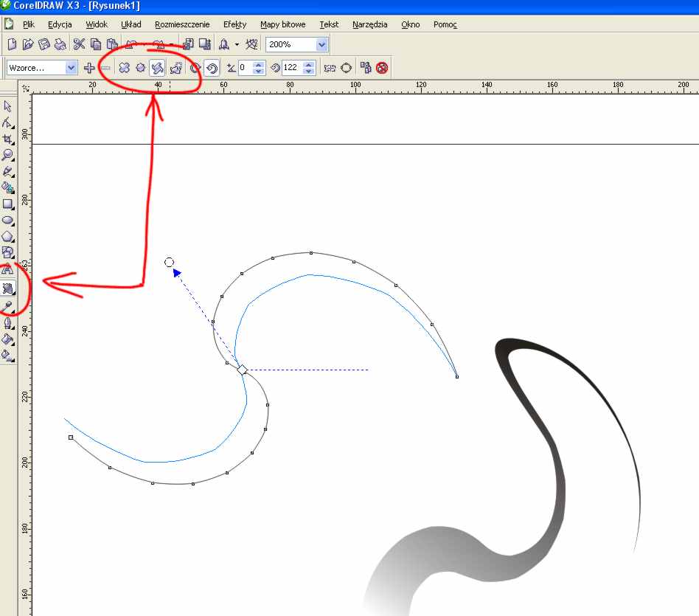Open the Efekty menu
Screen dimensions: 699x616
234,24
